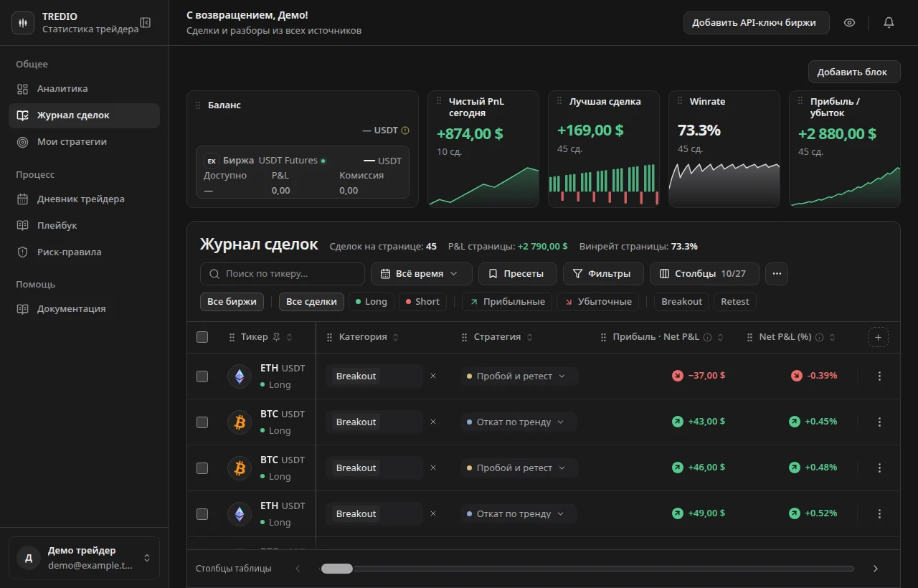Open notifications bell
The width and height of the screenshot is (918, 588).
(889, 23)
